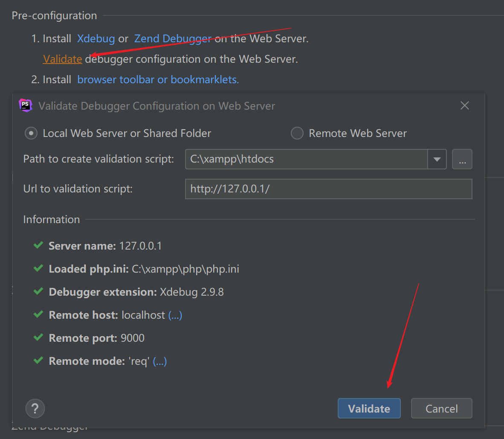Open Remote host details ellipsis link
The width and height of the screenshot is (504, 439).
tap(175, 315)
